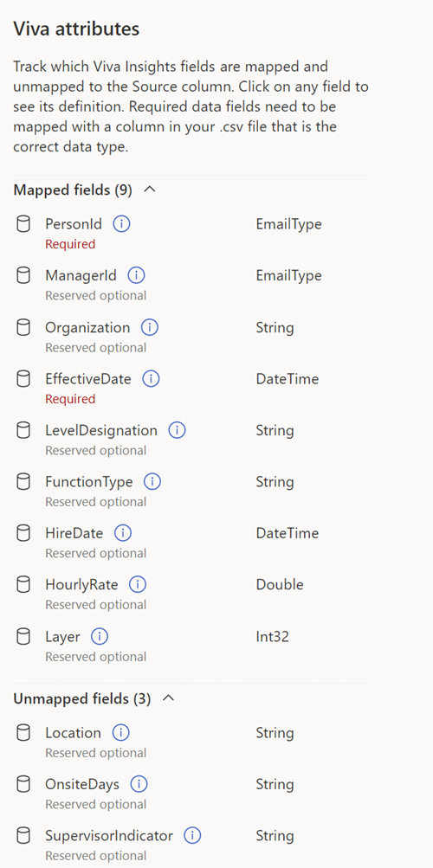Click the database icon beside Location

click(23, 733)
